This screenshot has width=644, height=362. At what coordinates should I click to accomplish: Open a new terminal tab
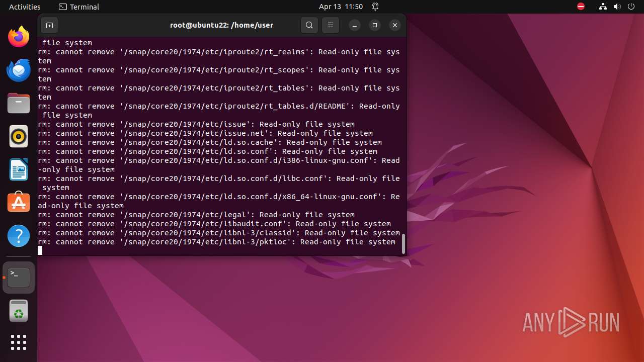pyautogui.click(x=49, y=25)
